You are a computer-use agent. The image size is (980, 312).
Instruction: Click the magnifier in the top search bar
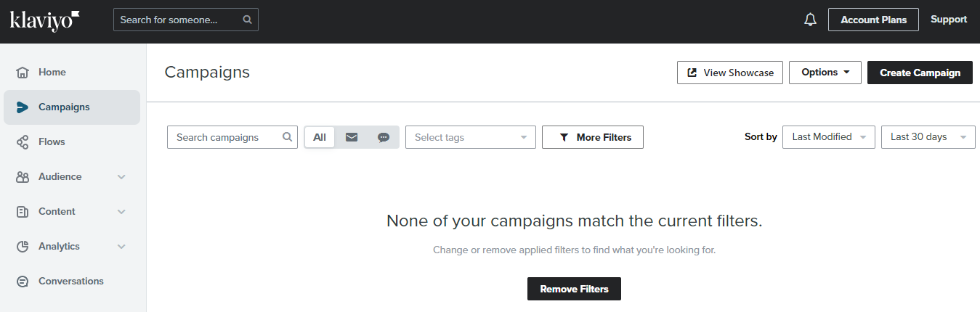(248, 20)
